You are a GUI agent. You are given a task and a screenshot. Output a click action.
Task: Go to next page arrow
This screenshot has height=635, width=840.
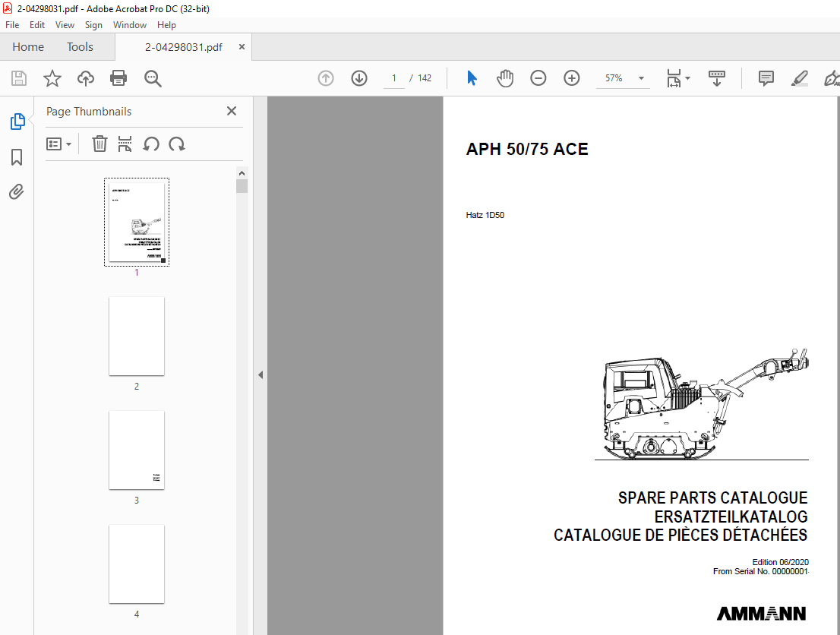pos(359,78)
